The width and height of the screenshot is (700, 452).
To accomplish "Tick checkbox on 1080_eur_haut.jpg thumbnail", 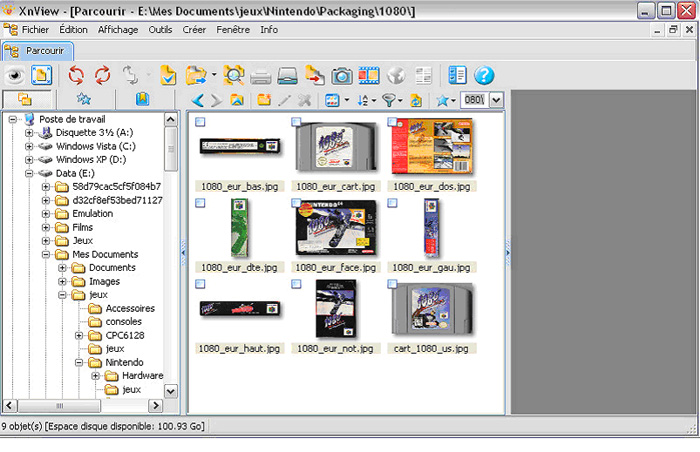I will pos(200,284).
